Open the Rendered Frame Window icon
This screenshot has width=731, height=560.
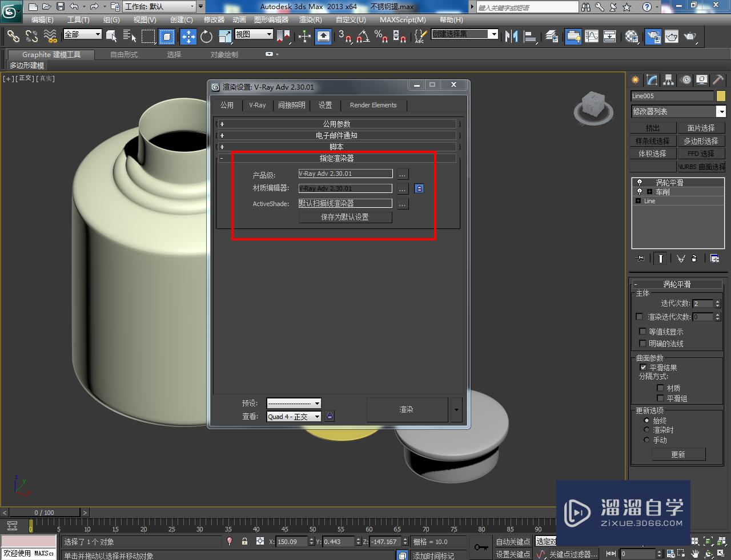672,37
